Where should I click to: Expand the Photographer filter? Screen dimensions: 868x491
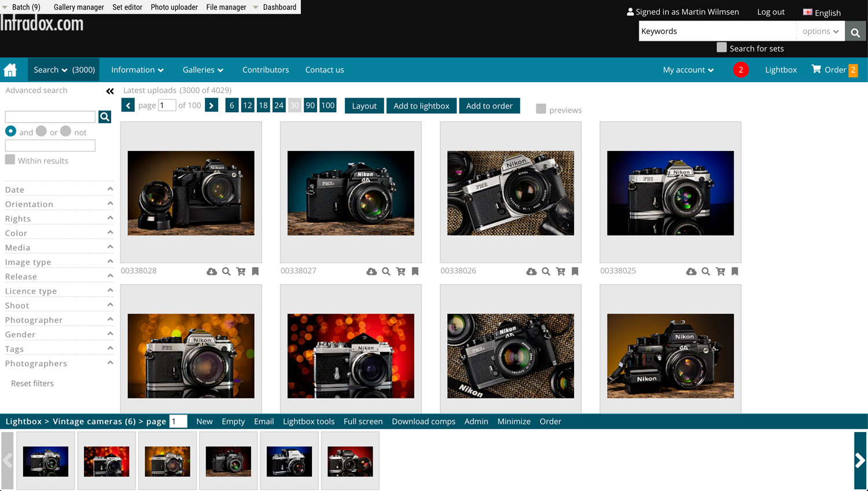coord(58,319)
